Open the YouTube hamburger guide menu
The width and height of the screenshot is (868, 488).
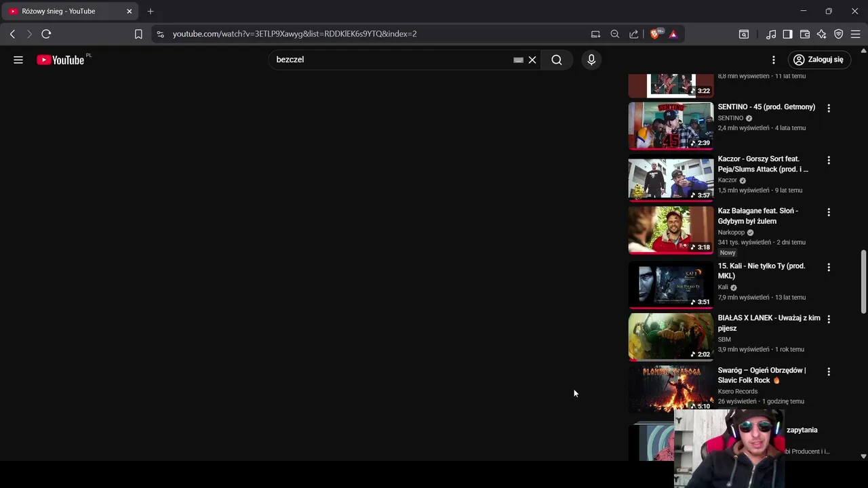(18, 60)
